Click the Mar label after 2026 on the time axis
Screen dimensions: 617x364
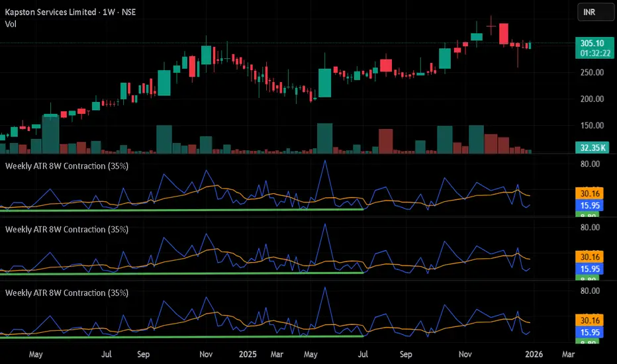click(568, 354)
